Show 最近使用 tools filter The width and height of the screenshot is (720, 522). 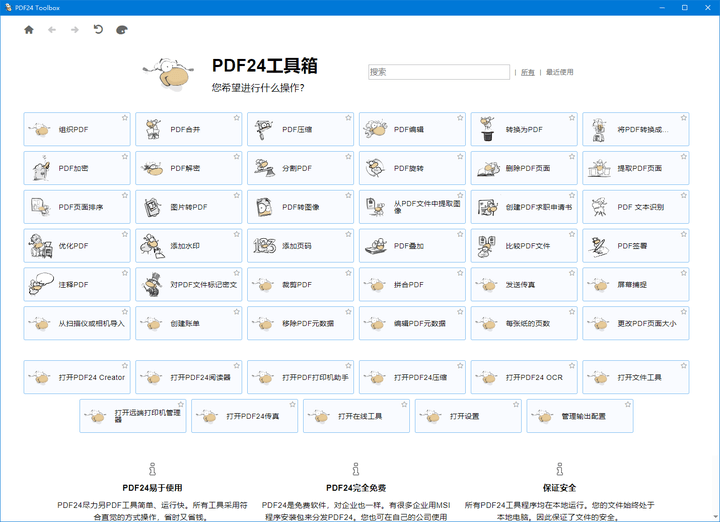coord(559,72)
